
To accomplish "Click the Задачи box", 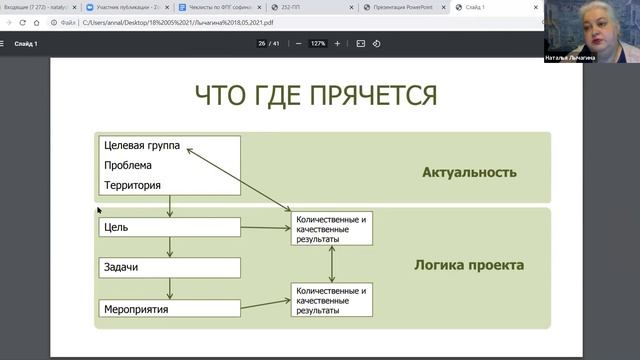I will 169,268.
